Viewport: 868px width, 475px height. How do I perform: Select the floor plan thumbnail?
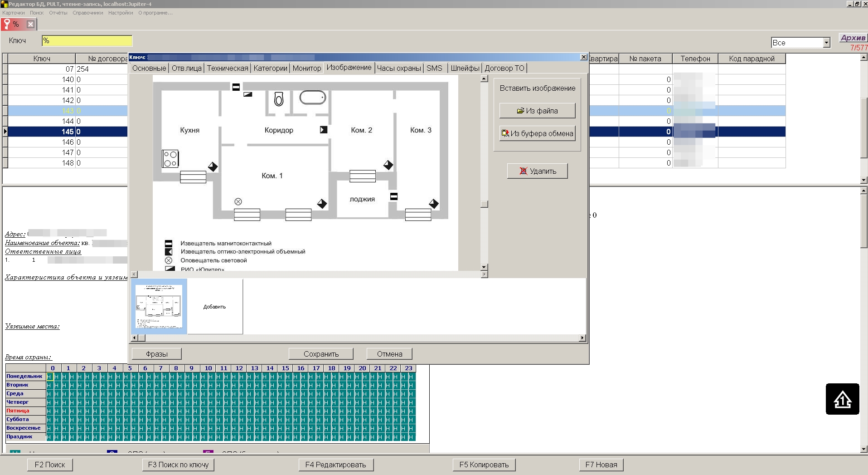(x=159, y=306)
